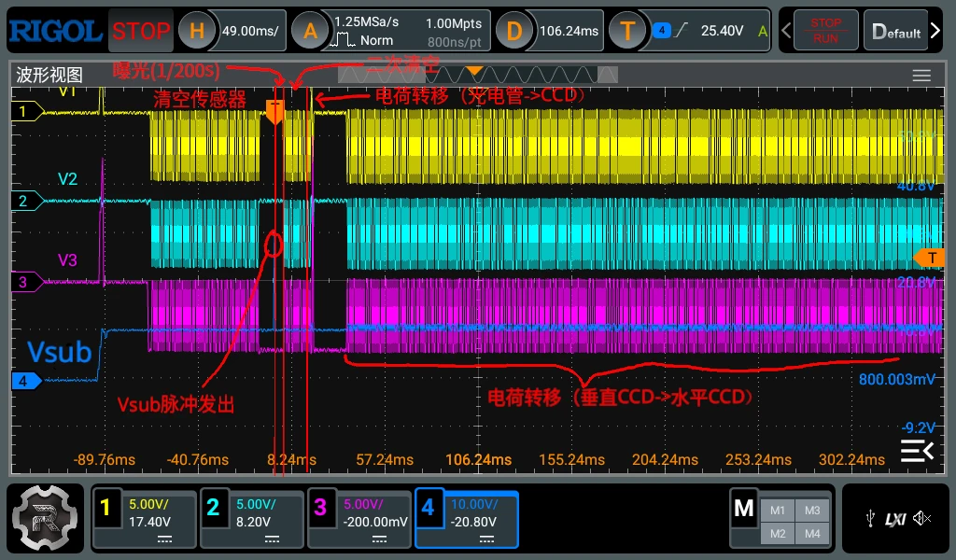Toggle the muted speaker sound icon

pyautogui.click(x=921, y=519)
